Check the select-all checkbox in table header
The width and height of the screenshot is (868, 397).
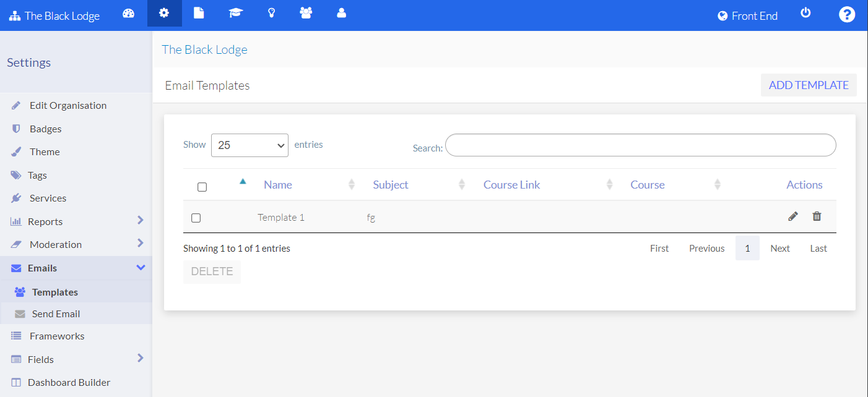(202, 186)
